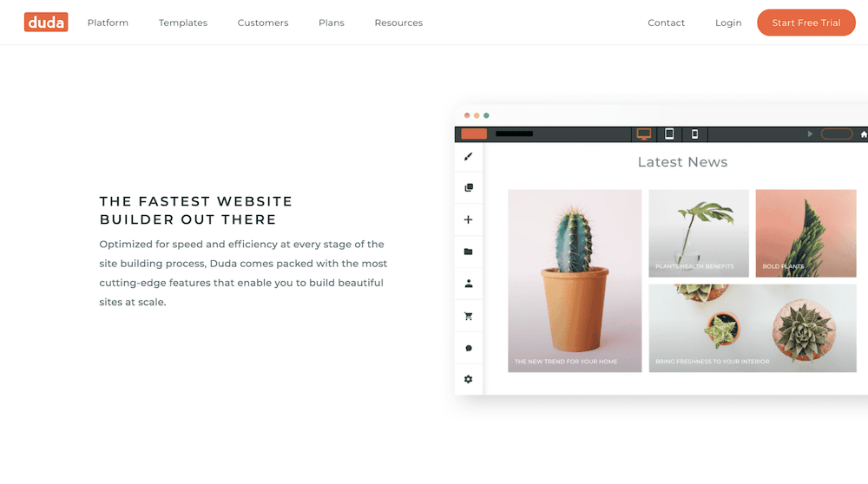Click the home icon in editor bar

tap(864, 134)
